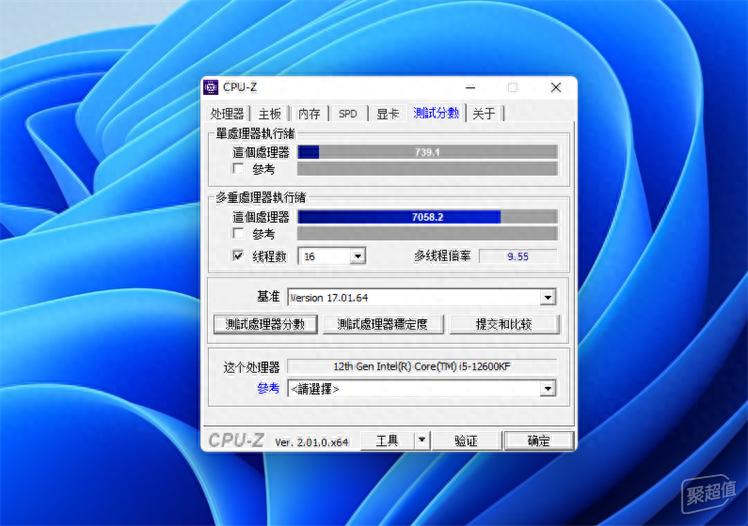Confirm with the 确定 button
Image resolution: width=748 pixels, height=526 pixels.
tap(539, 441)
